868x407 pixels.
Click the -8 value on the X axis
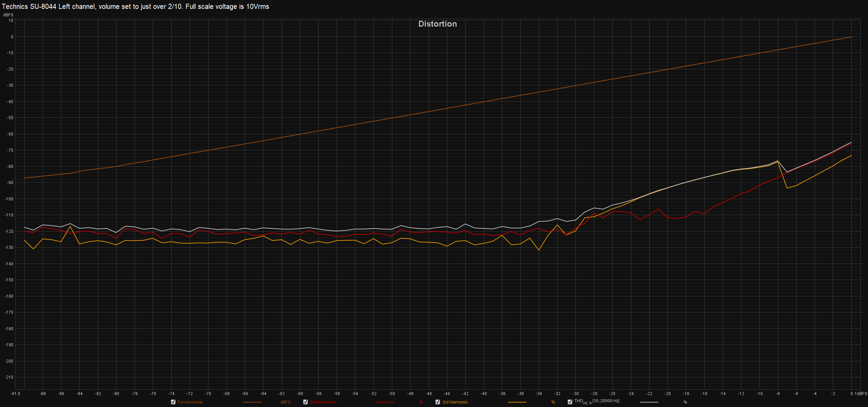778,394
